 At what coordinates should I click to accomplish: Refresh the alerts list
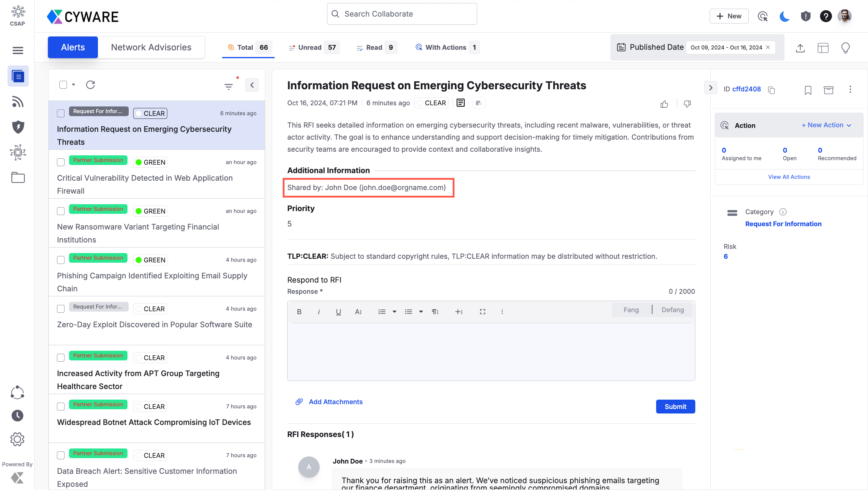tap(90, 85)
